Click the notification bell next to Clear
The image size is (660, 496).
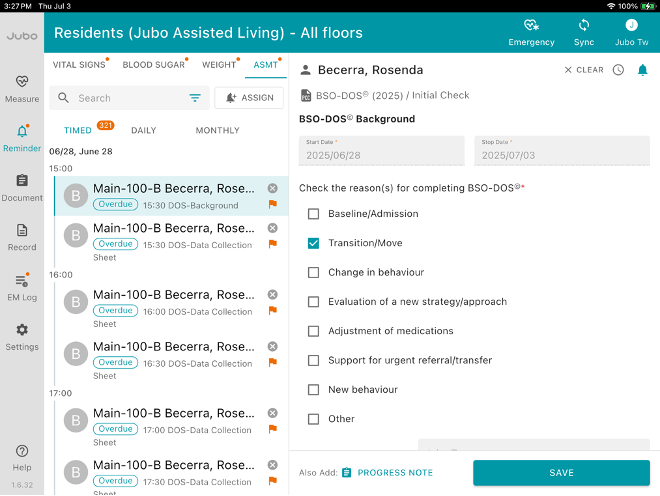[x=643, y=70]
